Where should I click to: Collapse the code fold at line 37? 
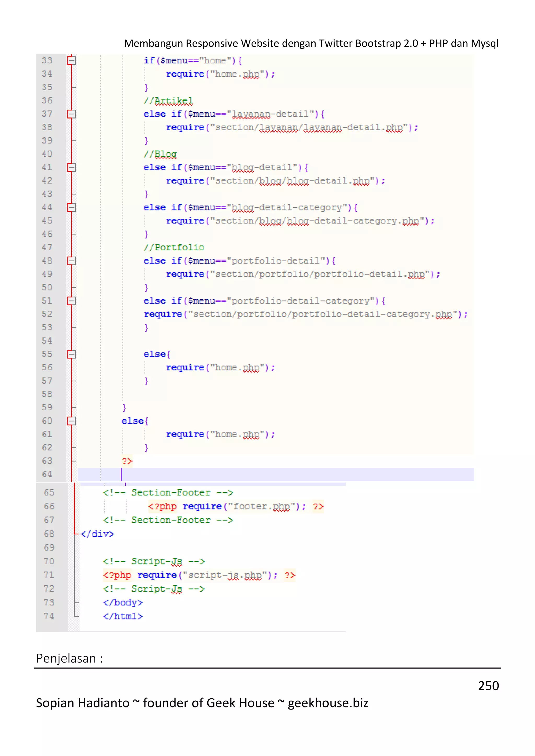pyautogui.click(x=72, y=114)
